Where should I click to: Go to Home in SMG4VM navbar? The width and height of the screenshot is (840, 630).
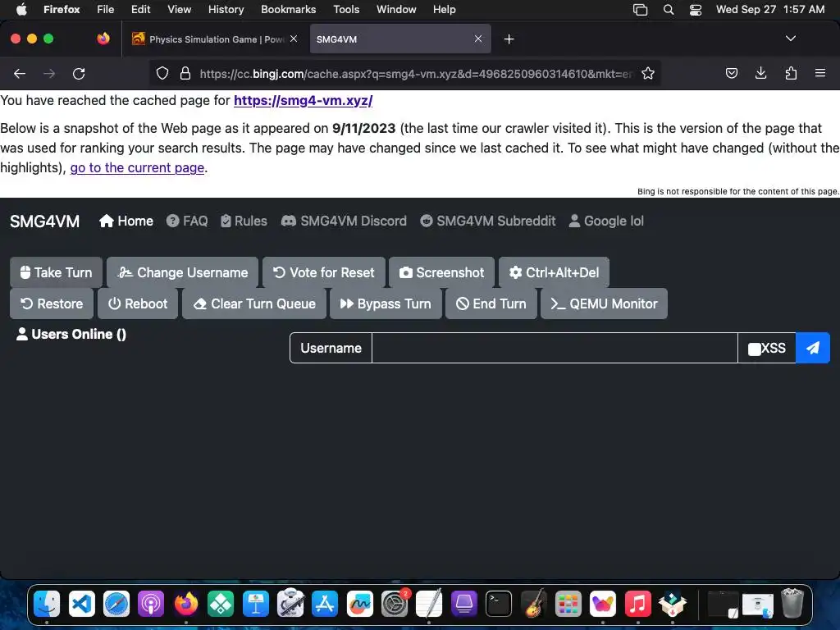pos(126,221)
